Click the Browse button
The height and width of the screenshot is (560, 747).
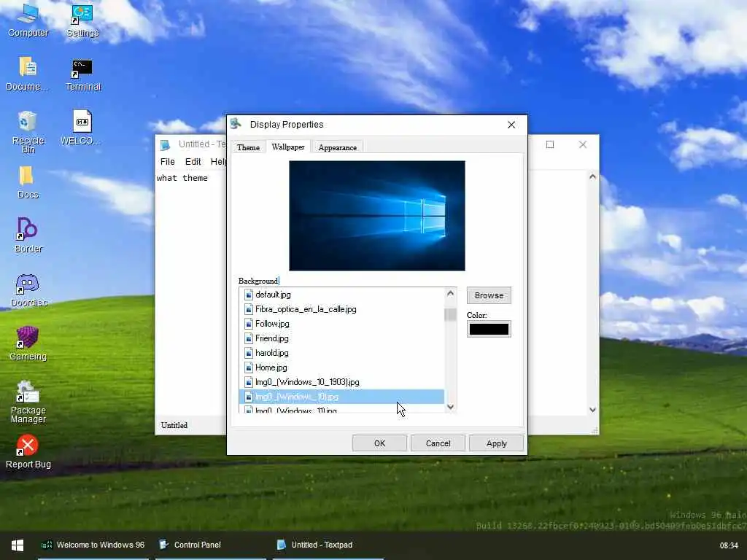tap(489, 295)
